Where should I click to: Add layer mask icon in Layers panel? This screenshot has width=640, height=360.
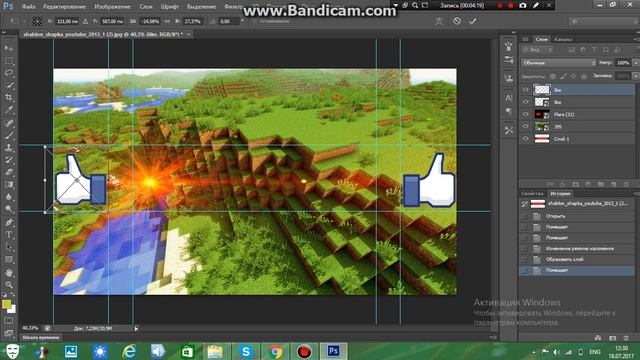[576, 184]
